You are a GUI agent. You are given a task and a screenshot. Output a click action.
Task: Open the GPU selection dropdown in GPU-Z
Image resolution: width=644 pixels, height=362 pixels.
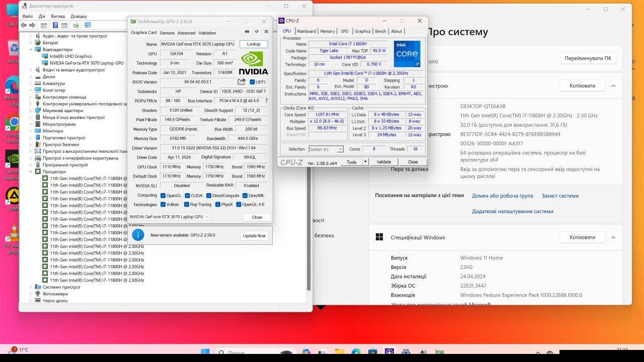170,217
